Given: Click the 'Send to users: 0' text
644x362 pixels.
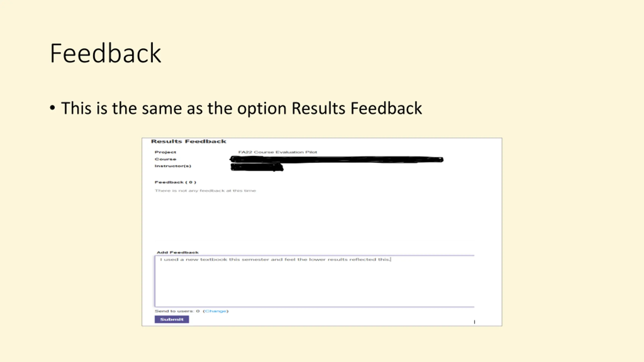Looking at the screenshot, I should (177, 311).
